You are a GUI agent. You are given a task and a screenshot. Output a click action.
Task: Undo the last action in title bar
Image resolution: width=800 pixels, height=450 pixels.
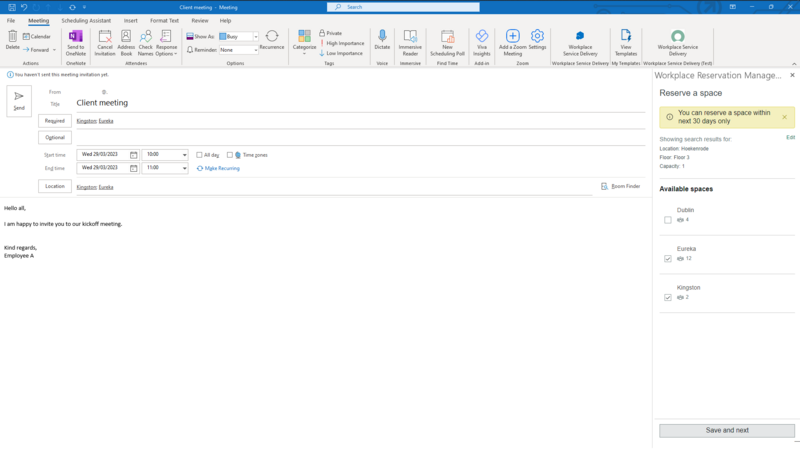(24, 7)
